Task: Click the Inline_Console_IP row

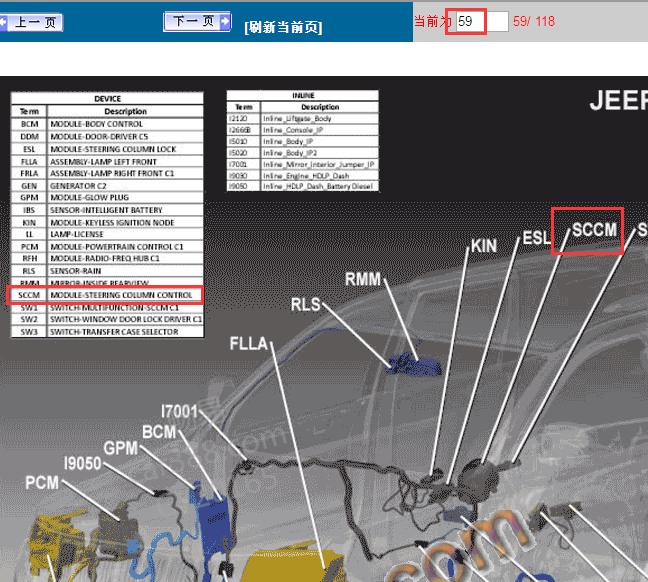Action: [x=303, y=130]
